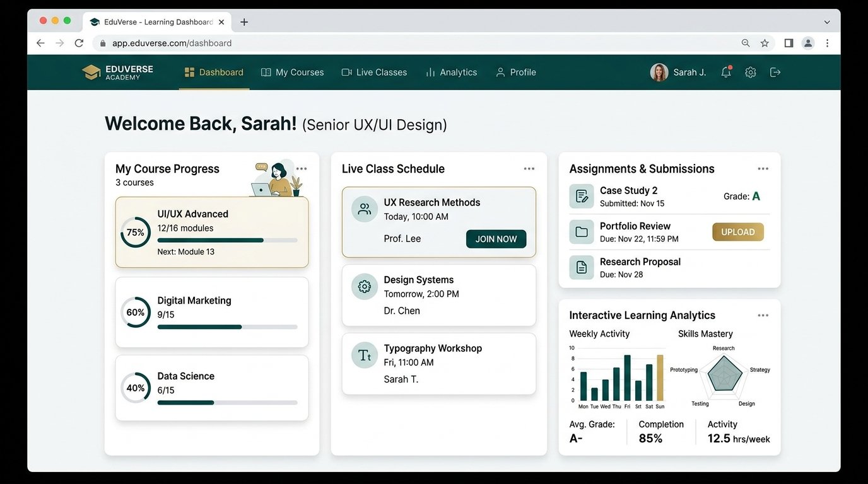The height and width of the screenshot is (484, 868).
Task: Click the Typography Workshop Tt icon
Action: tap(364, 355)
